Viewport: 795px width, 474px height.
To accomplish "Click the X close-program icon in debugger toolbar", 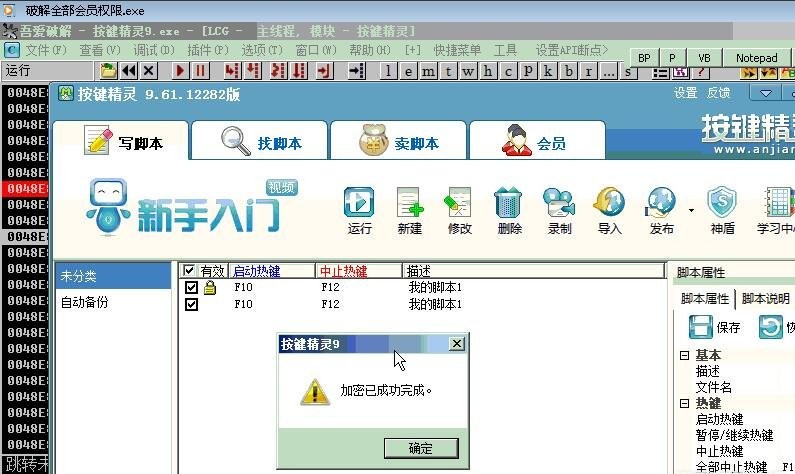I will [149, 70].
